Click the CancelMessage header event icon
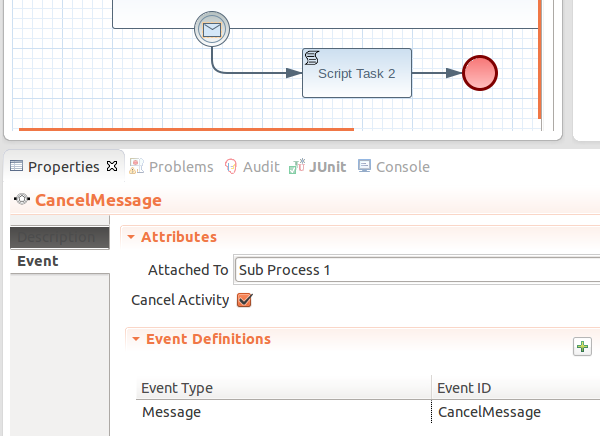The height and width of the screenshot is (436, 600). [x=22, y=200]
